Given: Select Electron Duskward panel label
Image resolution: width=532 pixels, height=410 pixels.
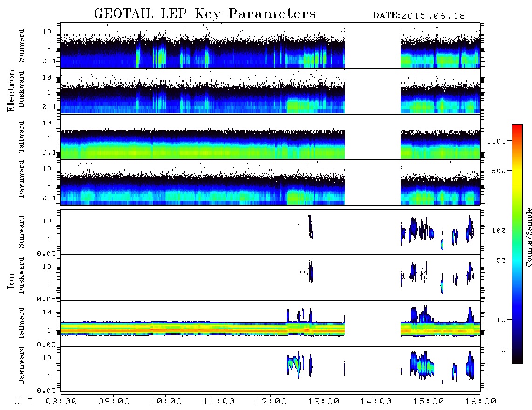Looking at the screenshot, I should click(21, 89).
